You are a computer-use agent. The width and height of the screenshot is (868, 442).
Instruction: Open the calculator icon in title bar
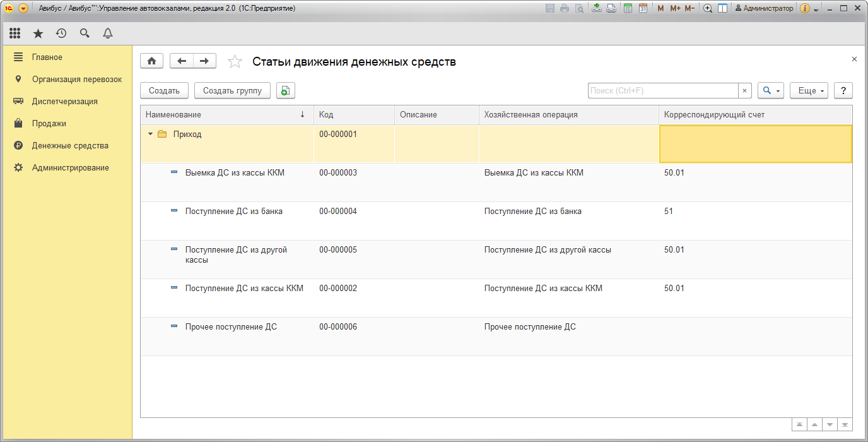pos(628,8)
